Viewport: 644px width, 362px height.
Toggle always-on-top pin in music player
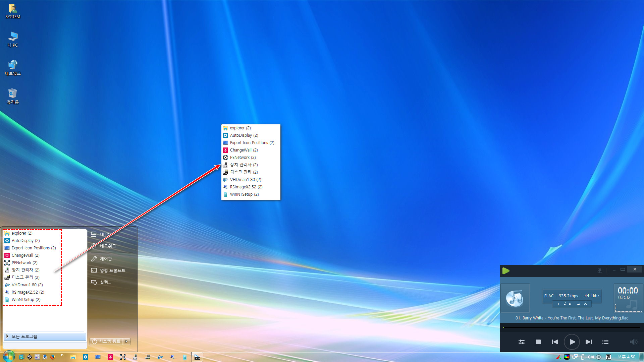click(600, 270)
